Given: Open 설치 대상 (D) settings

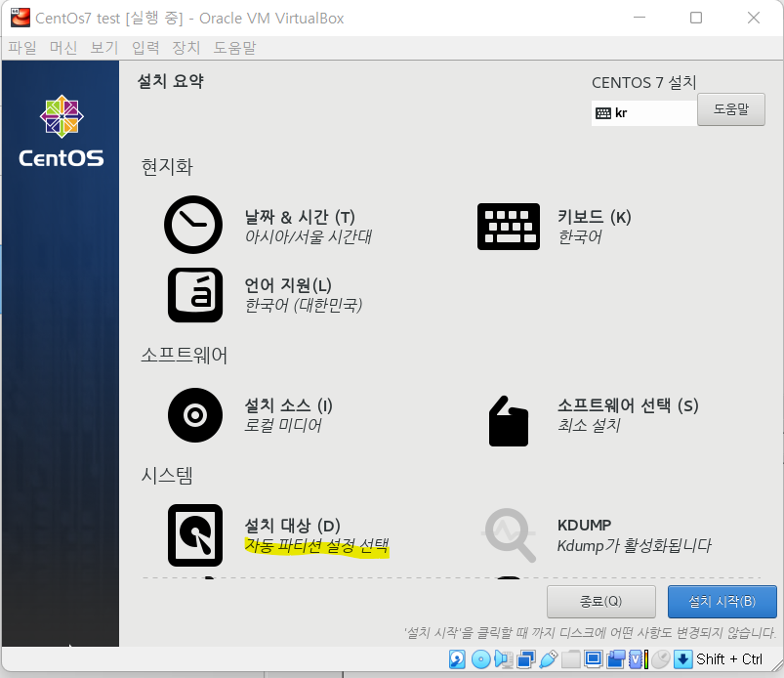Looking at the screenshot, I should [293, 526].
